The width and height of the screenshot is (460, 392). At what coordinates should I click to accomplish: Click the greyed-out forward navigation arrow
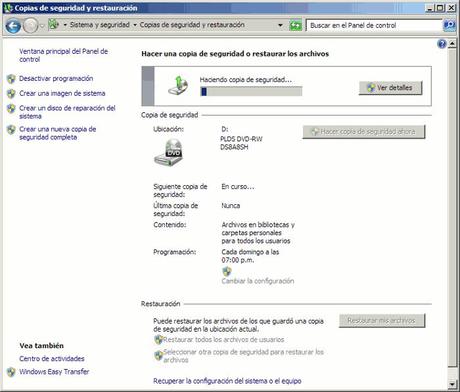pyautogui.click(x=31, y=26)
